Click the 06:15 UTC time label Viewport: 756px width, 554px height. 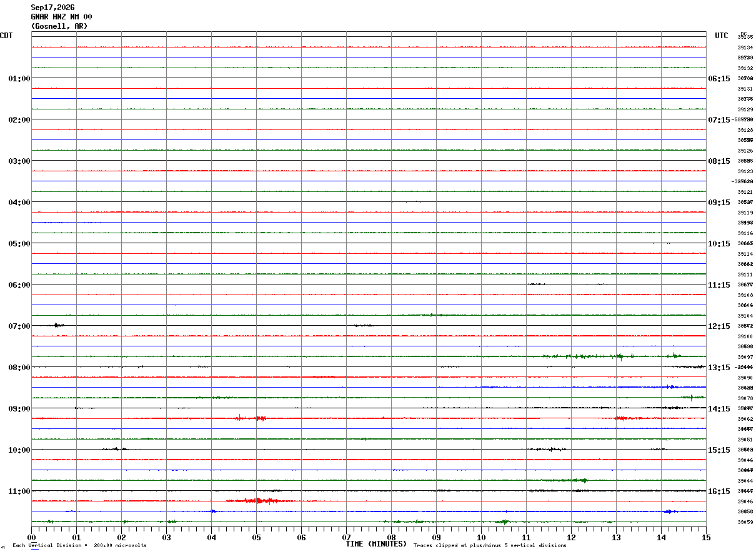tap(719, 79)
